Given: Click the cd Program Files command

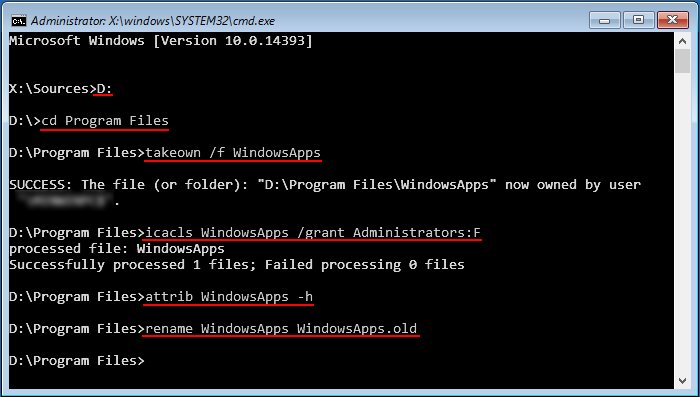Looking at the screenshot, I should coord(105,121).
